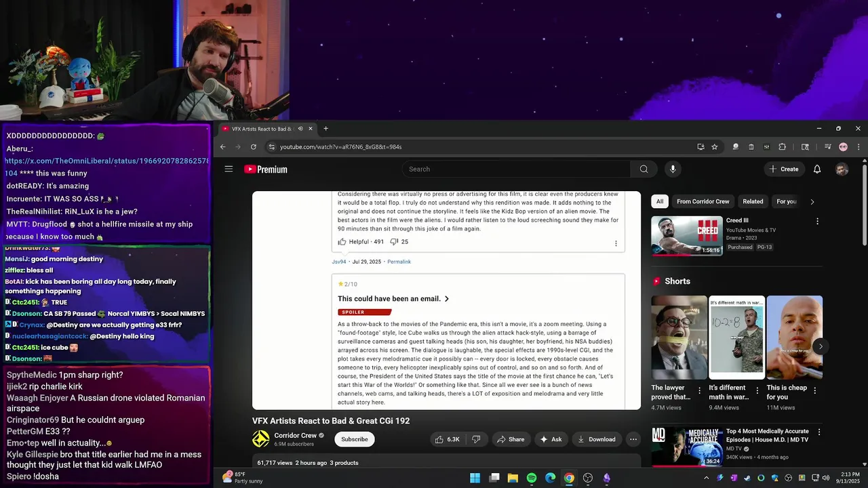Reload the current browser page
This screenshot has width=868, height=488.
(254, 146)
